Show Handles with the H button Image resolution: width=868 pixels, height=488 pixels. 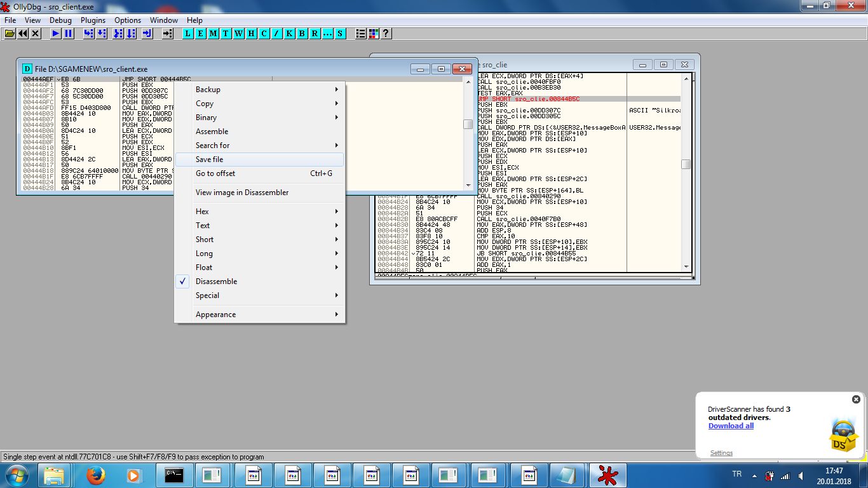coord(252,33)
